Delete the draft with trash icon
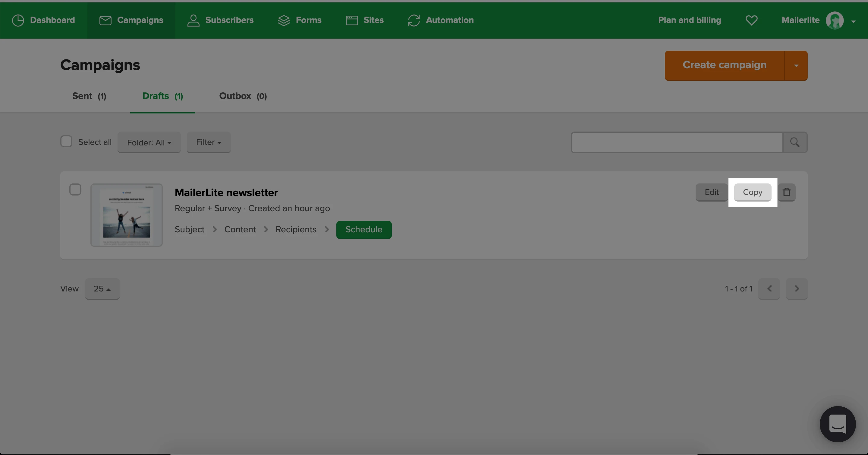The image size is (868, 455). (786, 192)
